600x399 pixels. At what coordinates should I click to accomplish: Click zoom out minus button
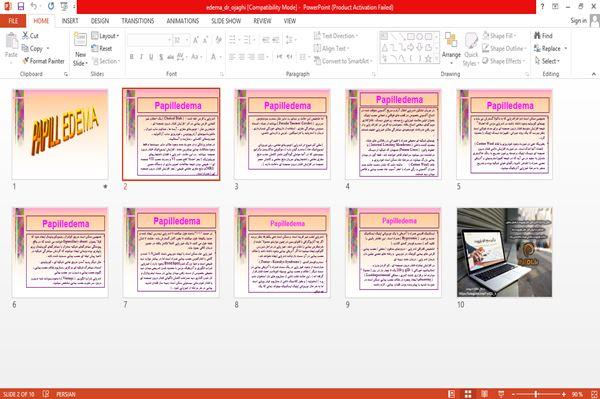pyautogui.click(x=514, y=394)
